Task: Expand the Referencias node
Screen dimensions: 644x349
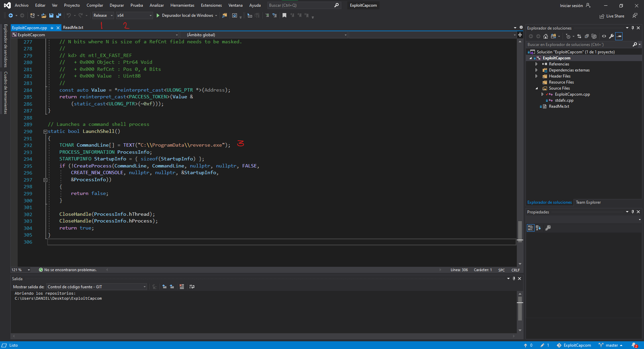Action: pos(536,64)
